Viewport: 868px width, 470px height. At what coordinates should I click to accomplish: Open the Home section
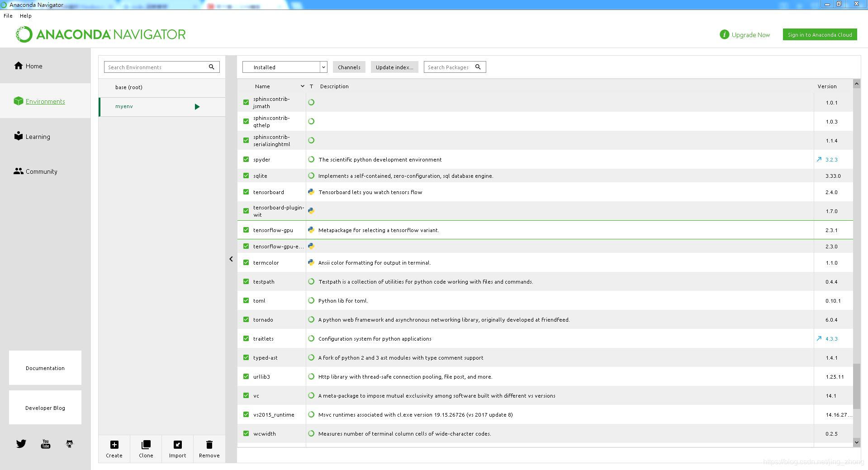[28, 66]
